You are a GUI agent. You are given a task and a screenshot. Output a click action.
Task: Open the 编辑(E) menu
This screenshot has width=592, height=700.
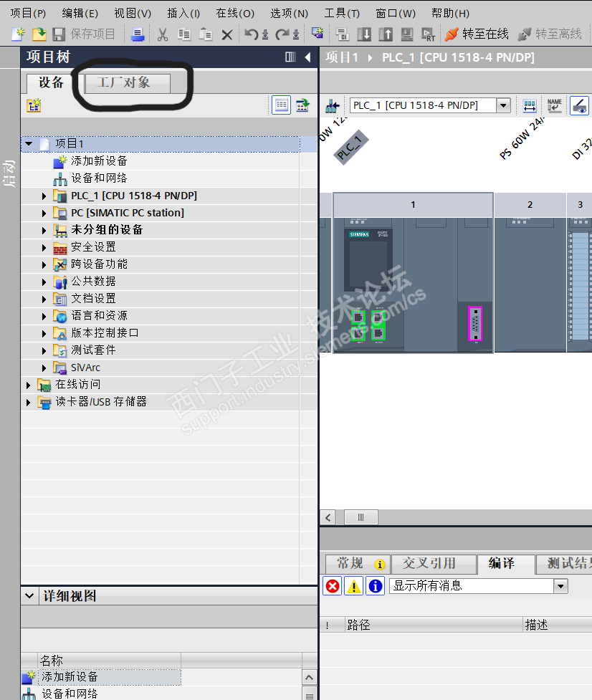[80, 13]
